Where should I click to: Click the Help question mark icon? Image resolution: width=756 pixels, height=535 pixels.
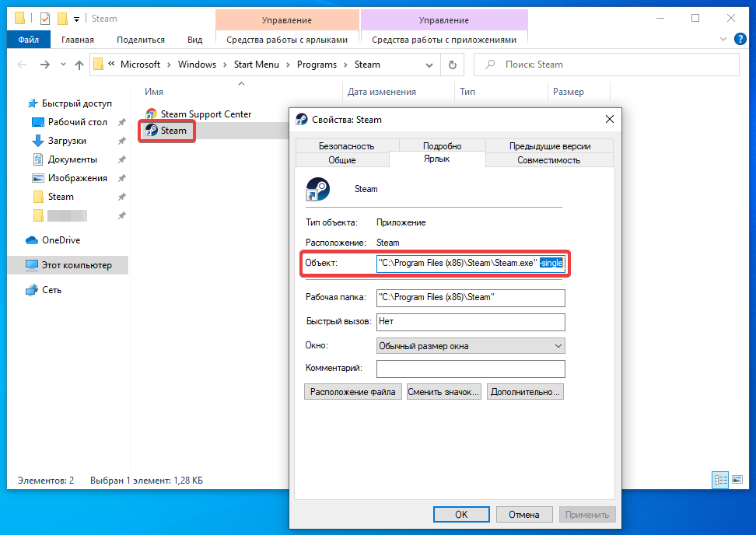pyautogui.click(x=740, y=39)
